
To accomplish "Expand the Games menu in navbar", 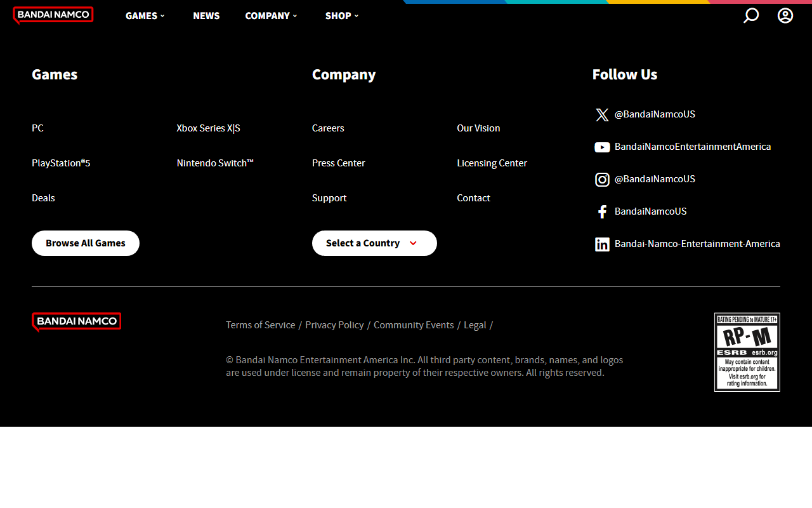I will point(145,16).
